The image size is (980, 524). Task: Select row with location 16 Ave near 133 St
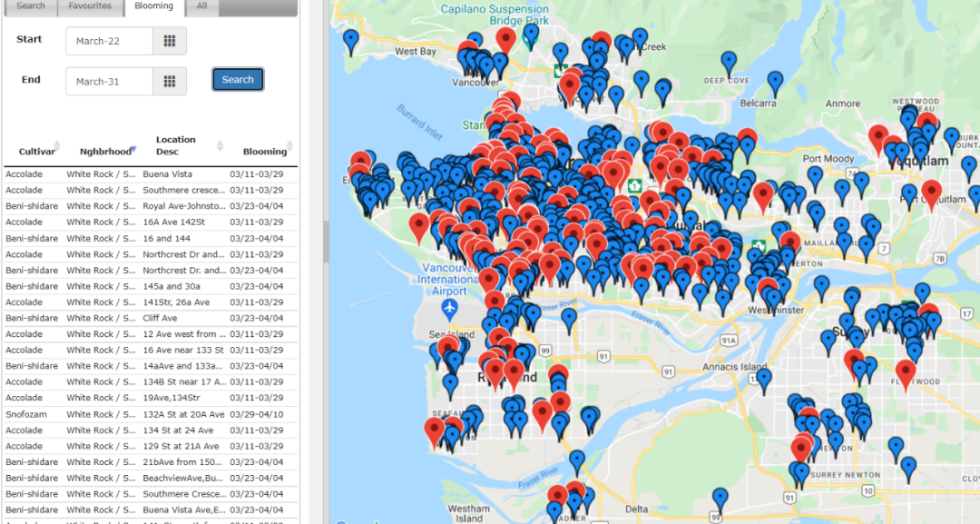pos(151,351)
